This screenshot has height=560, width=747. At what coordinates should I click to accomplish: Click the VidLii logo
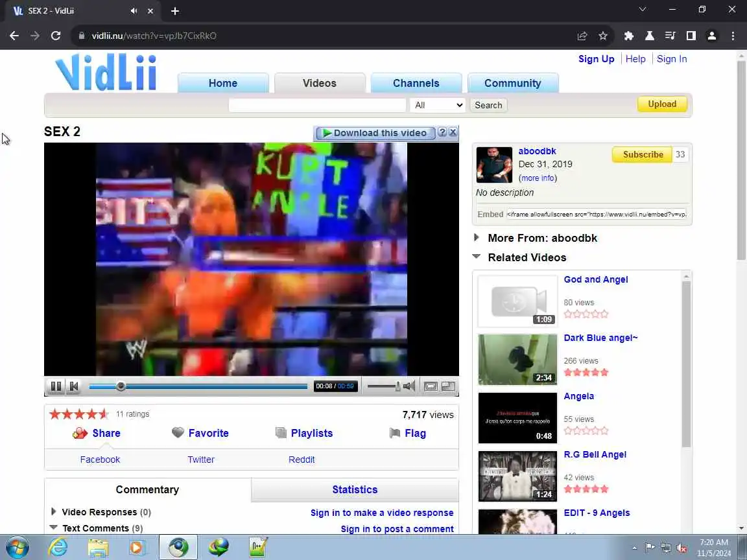(x=106, y=73)
